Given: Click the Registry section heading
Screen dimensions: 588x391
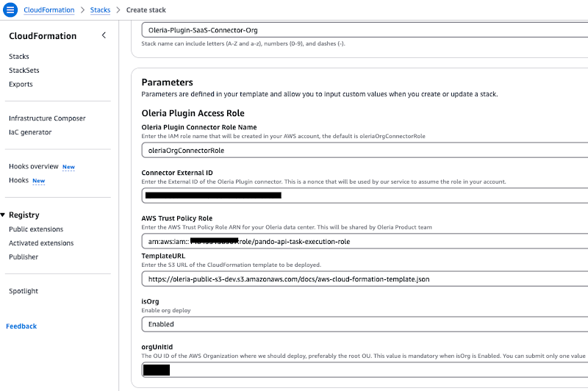Looking at the screenshot, I should (24, 215).
